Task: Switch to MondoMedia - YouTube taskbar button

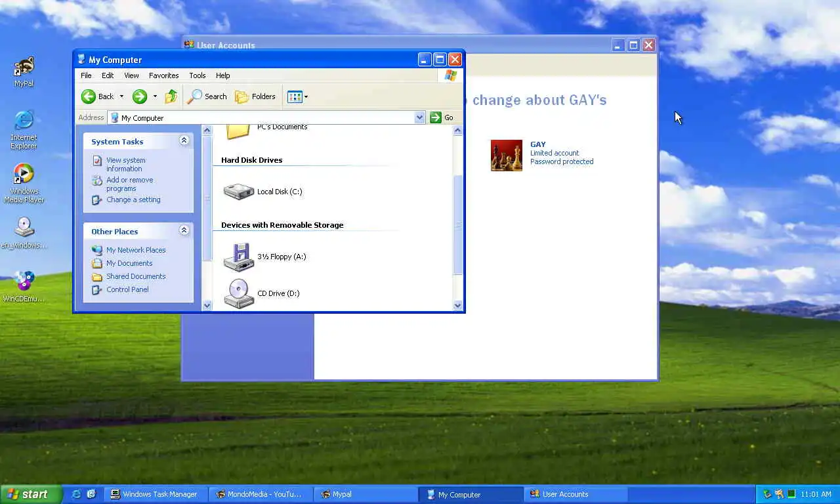Action: [x=261, y=494]
